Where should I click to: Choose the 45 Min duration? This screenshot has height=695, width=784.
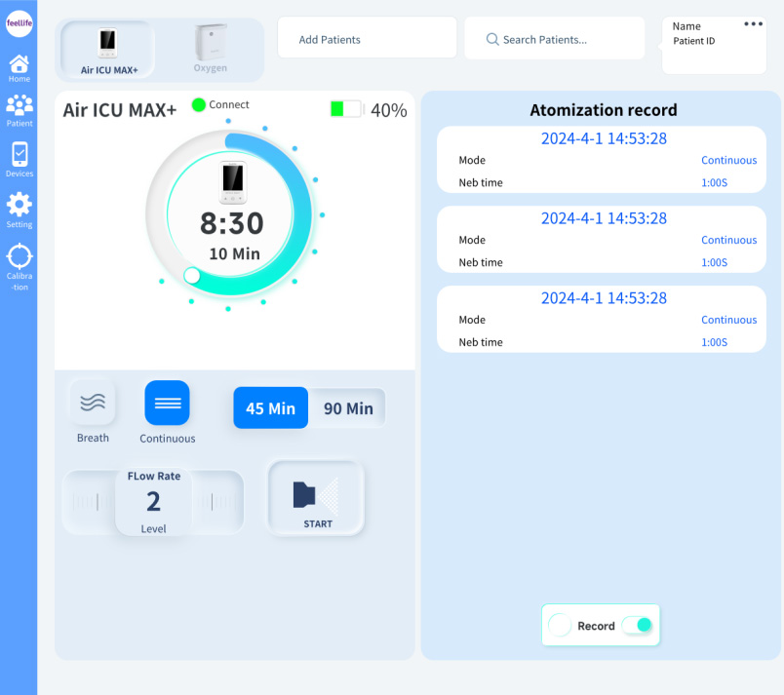click(x=270, y=408)
